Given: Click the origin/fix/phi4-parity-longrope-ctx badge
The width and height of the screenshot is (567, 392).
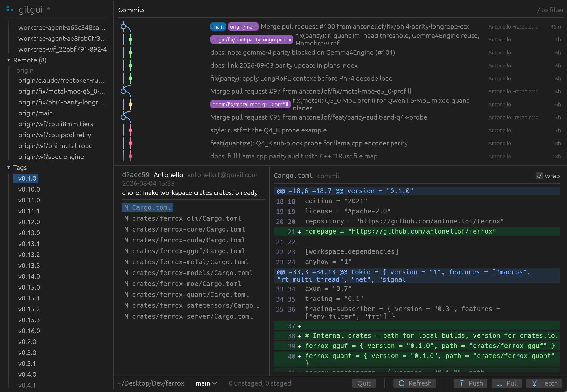Looking at the screenshot, I should click(x=252, y=39).
